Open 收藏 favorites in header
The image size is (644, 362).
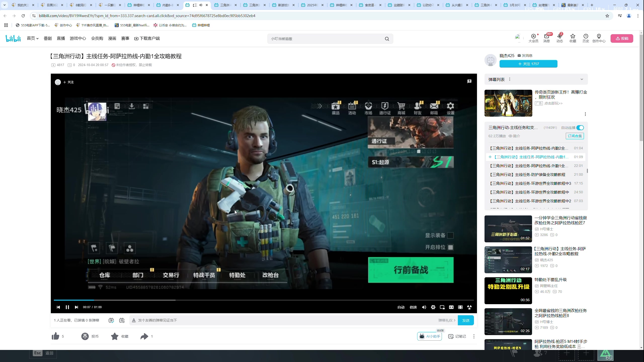pos(573,38)
